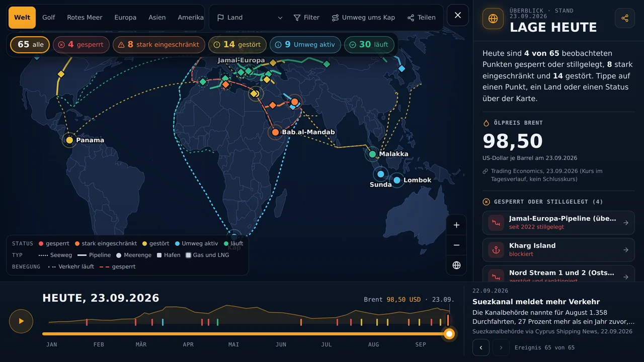644x362 pixels.
Task: Click the Teilen share button
Action: (x=422, y=18)
